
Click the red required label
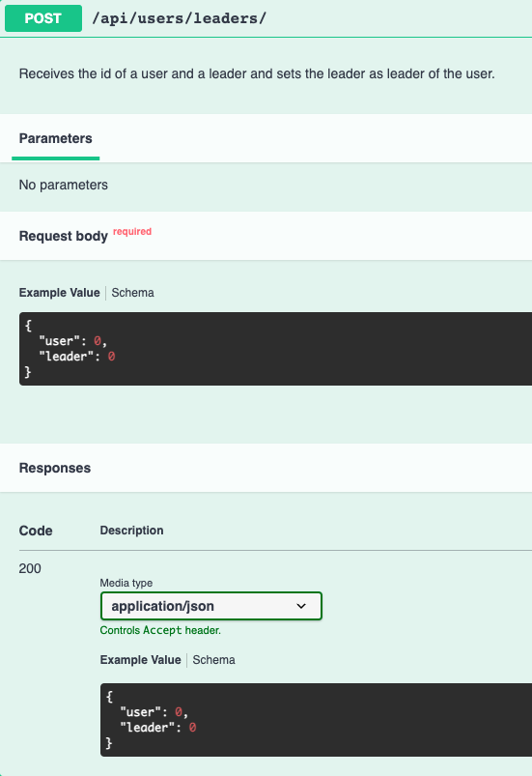point(132,232)
